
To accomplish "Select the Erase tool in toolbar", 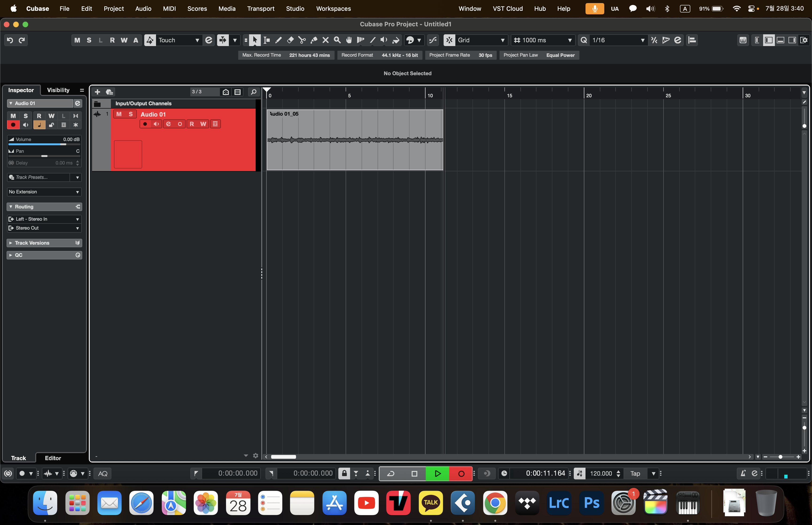I will tap(290, 40).
